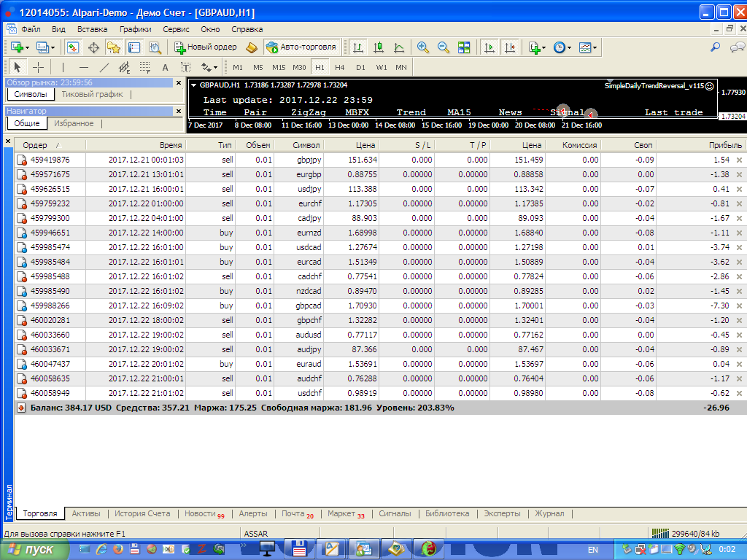Toggle the Market Watch window icon

coord(72,47)
